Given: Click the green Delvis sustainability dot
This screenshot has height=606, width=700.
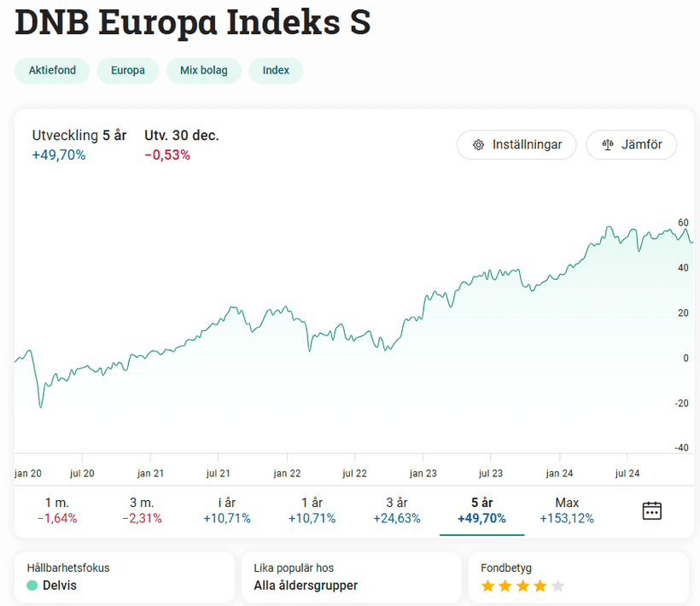Looking at the screenshot, I should coord(32,586).
